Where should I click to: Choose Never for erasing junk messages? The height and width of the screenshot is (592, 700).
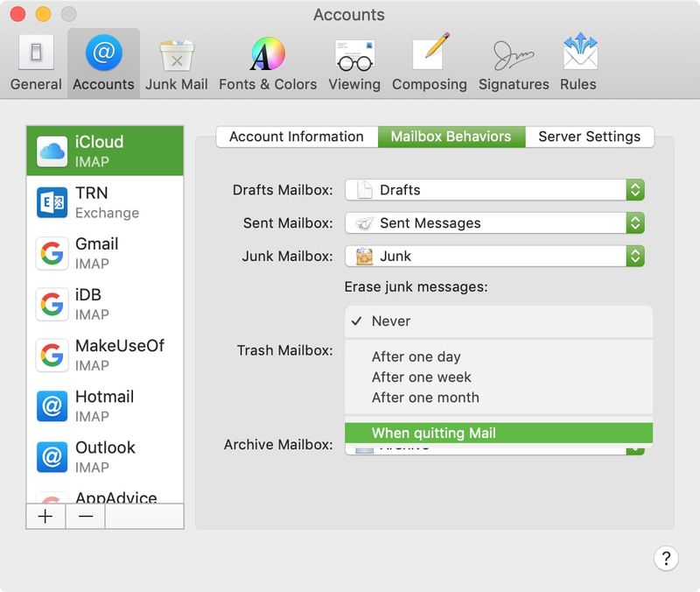coord(499,321)
